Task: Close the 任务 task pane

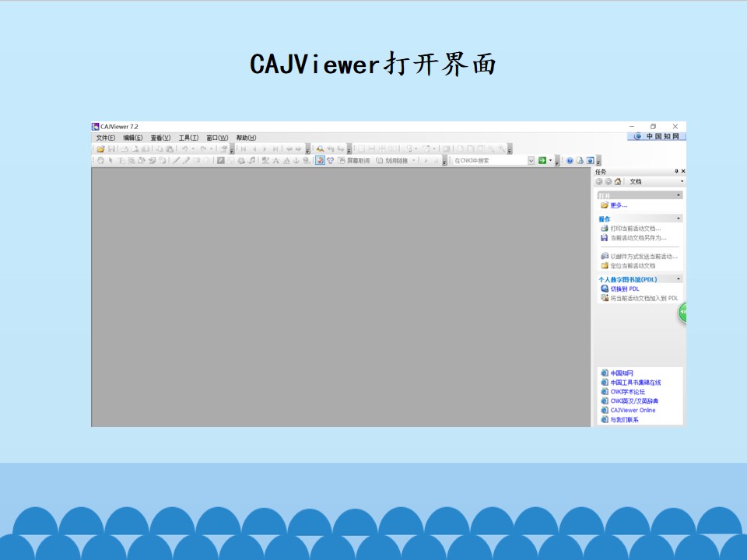Action: pos(683,171)
